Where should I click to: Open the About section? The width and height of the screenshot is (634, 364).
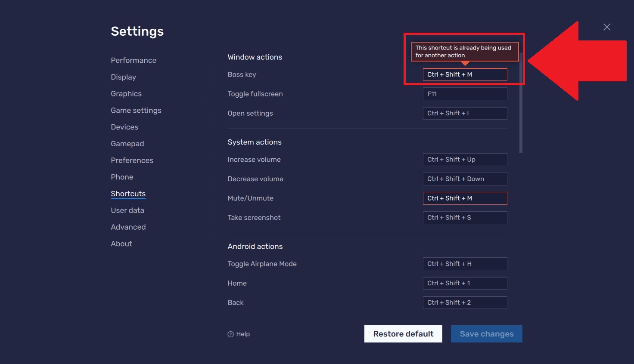121,244
